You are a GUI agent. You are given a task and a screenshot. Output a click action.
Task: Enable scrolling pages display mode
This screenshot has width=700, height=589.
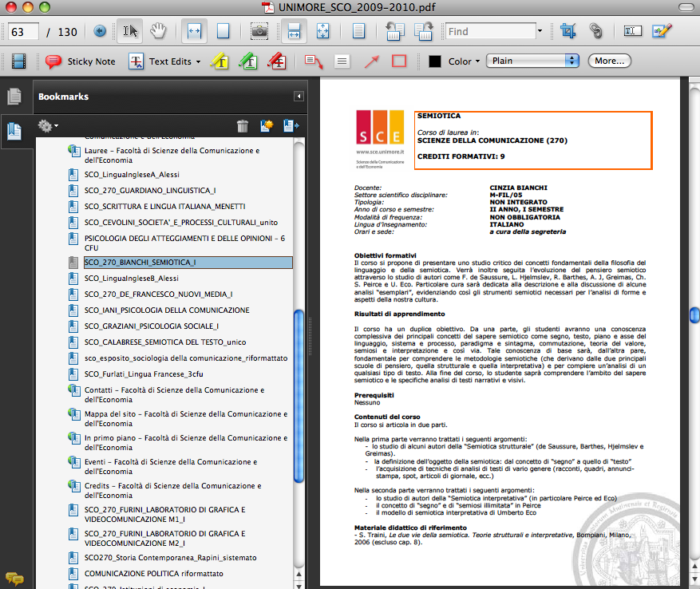pos(294,31)
